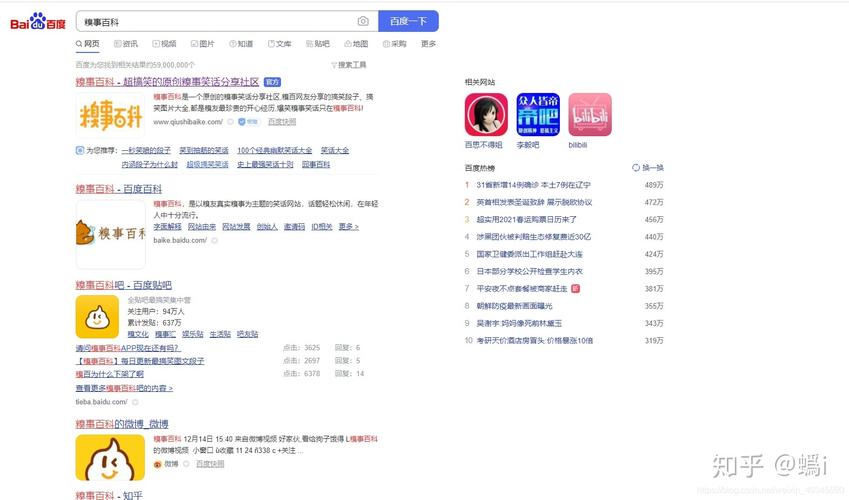Open the 糗事百科吧 - 百度贴吧 result

point(123,285)
